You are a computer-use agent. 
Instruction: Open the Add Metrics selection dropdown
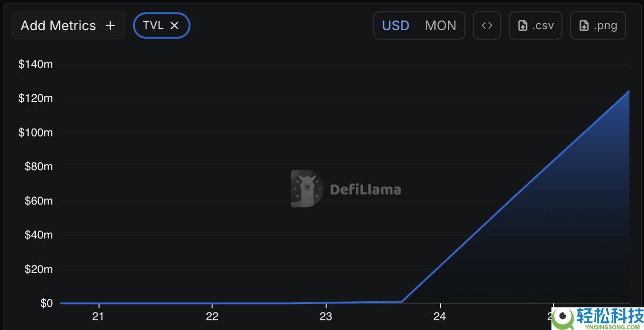[x=68, y=25]
